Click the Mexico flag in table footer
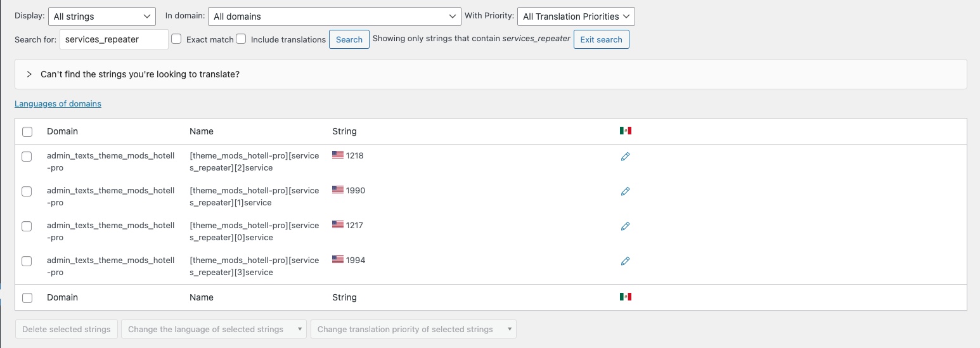Screen dimensions: 980x348 [626, 297]
